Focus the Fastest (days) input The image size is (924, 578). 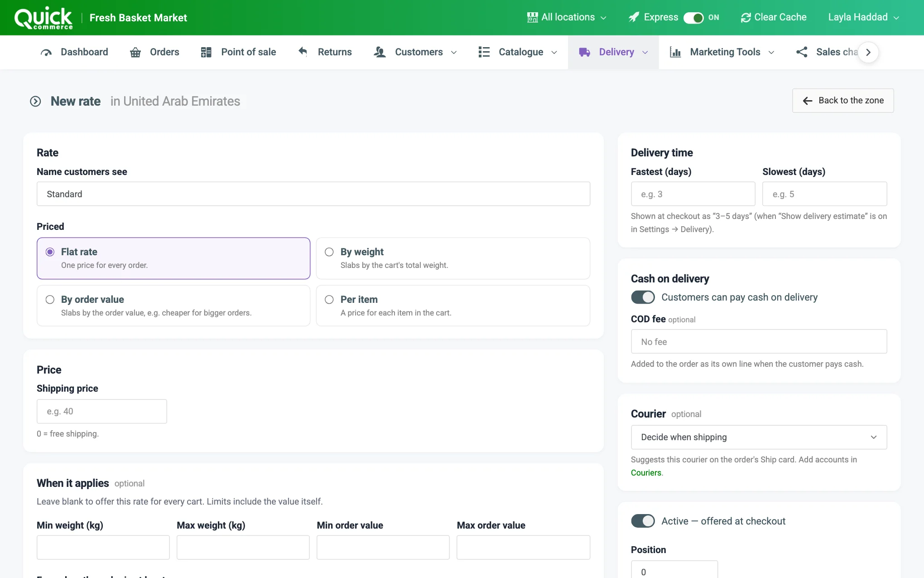(693, 194)
